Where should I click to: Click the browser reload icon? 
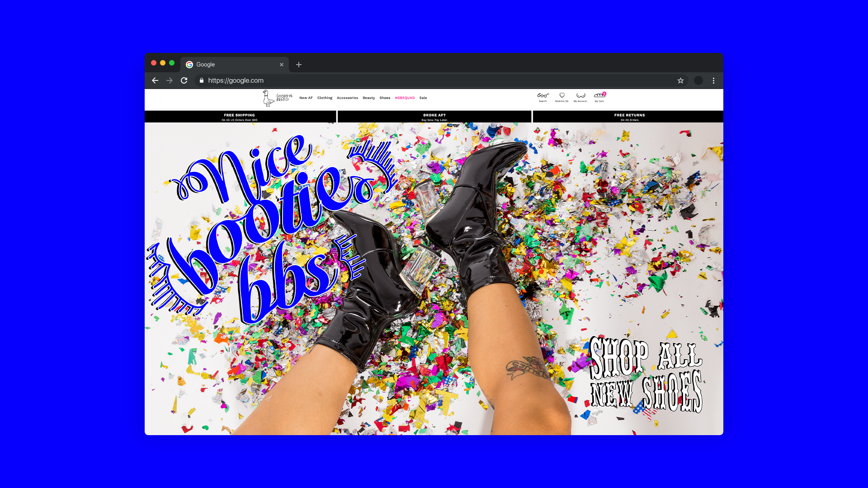(x=184, y=80)
